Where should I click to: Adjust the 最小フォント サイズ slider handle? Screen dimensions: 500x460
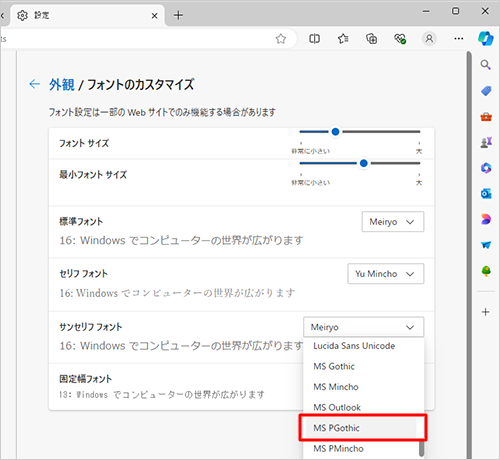click(x=364, y=163)
